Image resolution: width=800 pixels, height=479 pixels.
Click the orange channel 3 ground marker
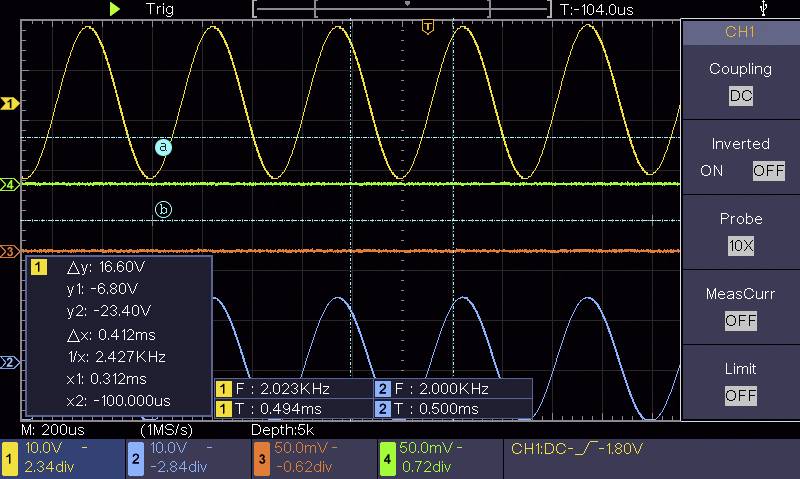pos(10,251)
